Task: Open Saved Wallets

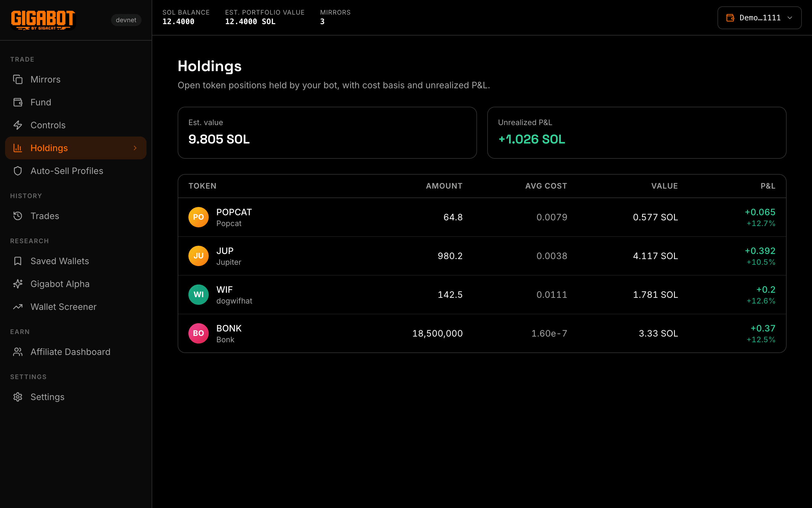Action: [76, 261]
